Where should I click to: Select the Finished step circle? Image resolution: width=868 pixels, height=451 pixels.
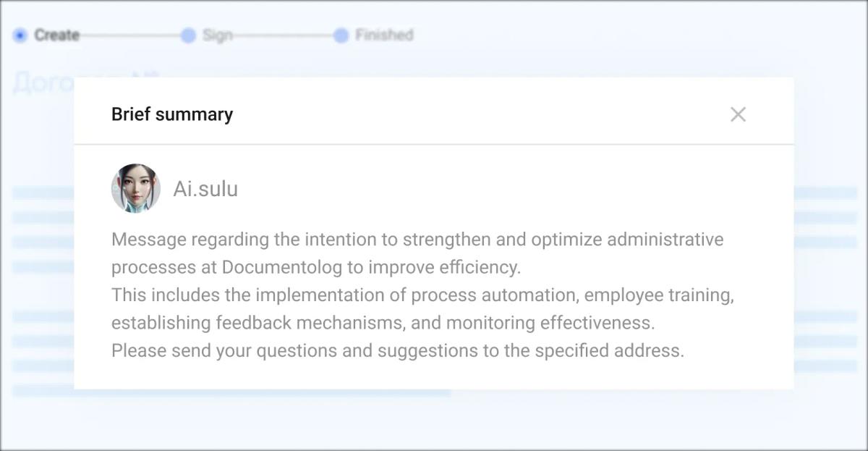341,35
